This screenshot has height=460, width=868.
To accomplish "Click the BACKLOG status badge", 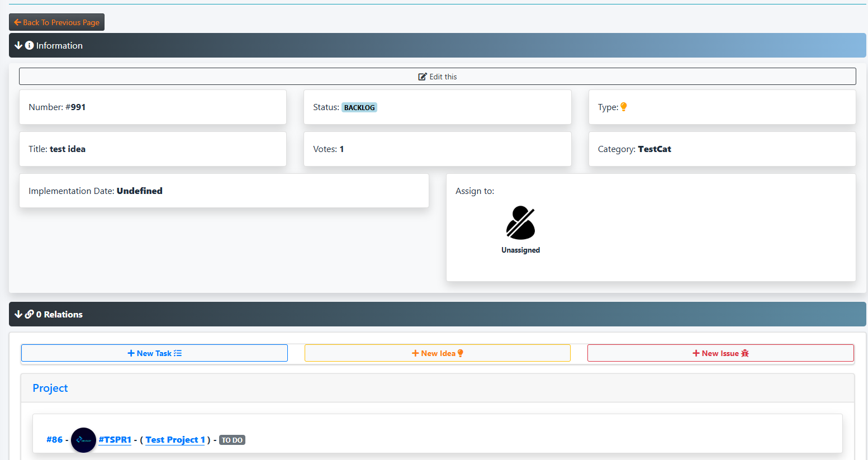I will (x=359, y=107).
